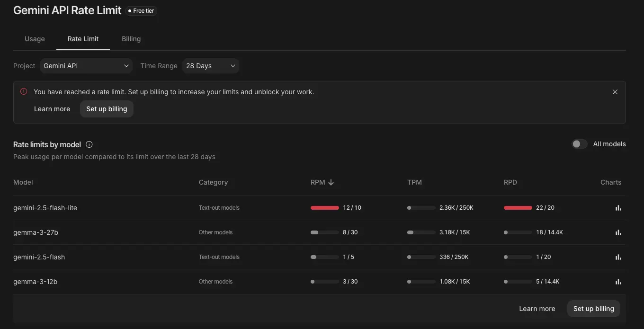
Task: Click the 12 / 10 RPM value
Action: tap(352, 208)
